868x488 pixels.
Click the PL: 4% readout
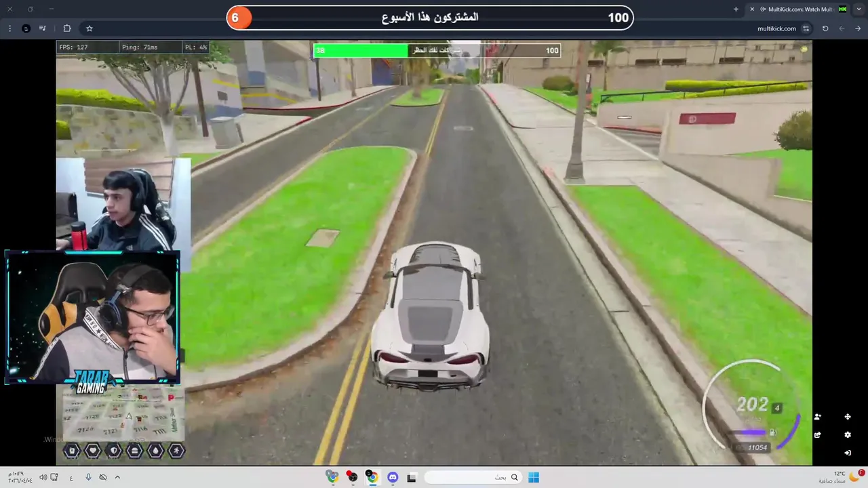coord(196,47)
